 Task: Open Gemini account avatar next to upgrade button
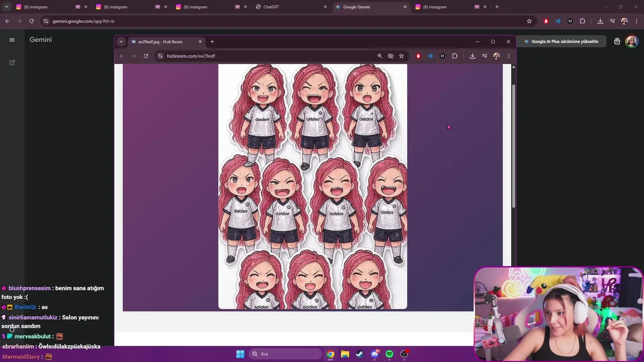point(631,41)
